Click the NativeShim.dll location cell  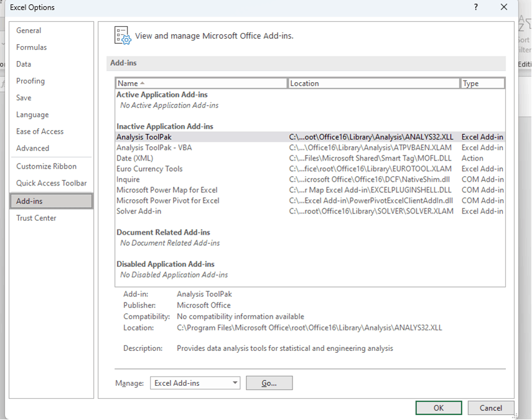370,179
